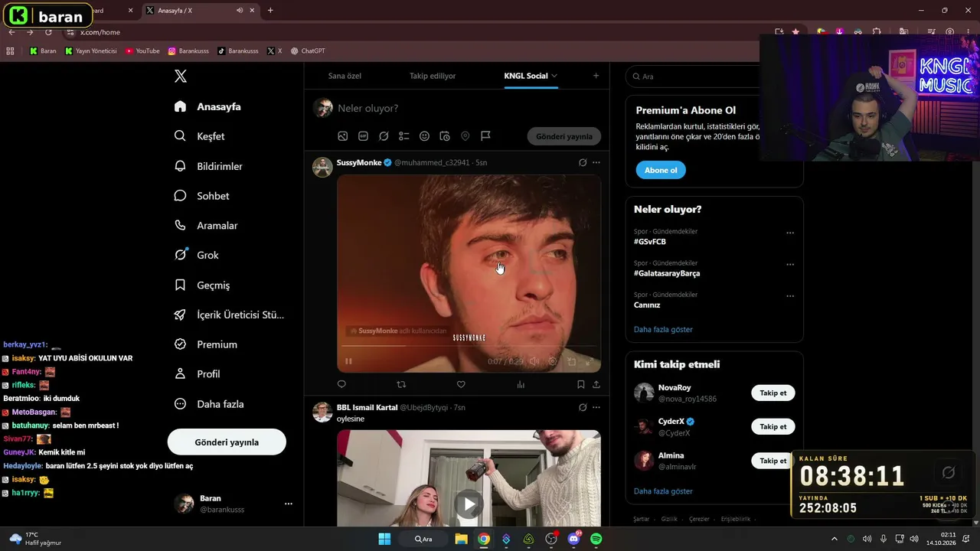Mute the Anasayfa / X browser tab audio
The height and width of the screenshot is (551, 980).
point(240,10)
